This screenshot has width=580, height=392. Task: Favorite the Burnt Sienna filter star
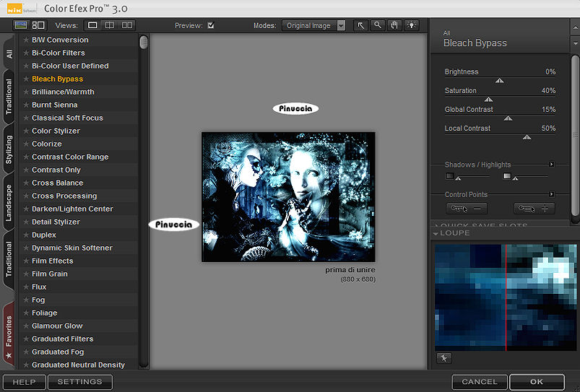click(x=26, y=105)
